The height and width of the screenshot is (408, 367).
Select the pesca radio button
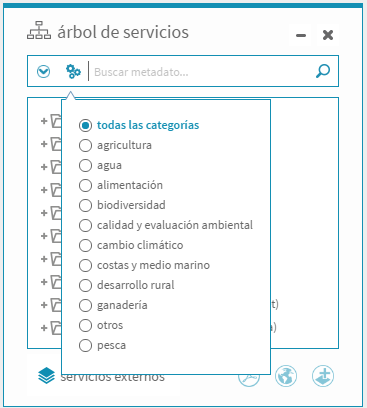85,345
